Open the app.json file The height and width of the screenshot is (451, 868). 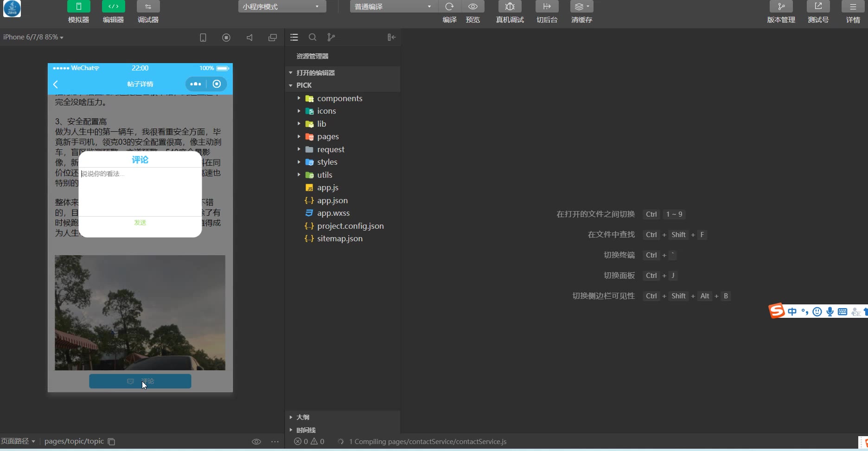pyautogui.click(x=343, y=200)
